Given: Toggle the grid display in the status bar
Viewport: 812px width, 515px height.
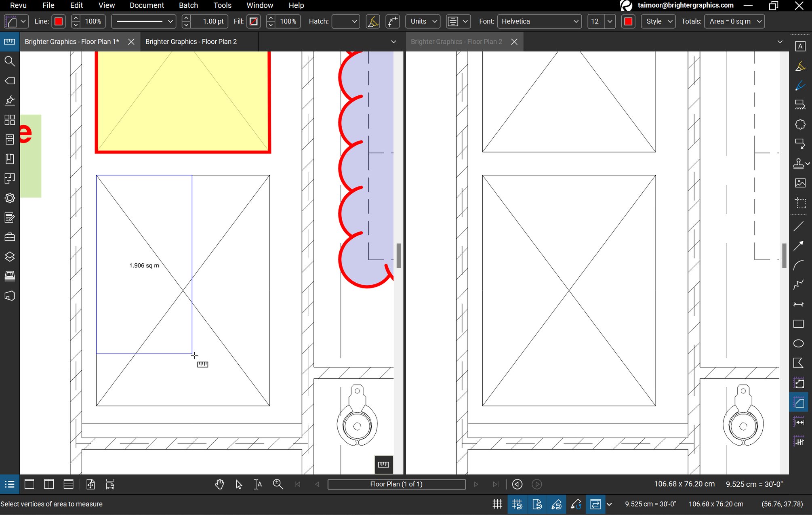Looking at the screenshot, I should coord(497,504).
